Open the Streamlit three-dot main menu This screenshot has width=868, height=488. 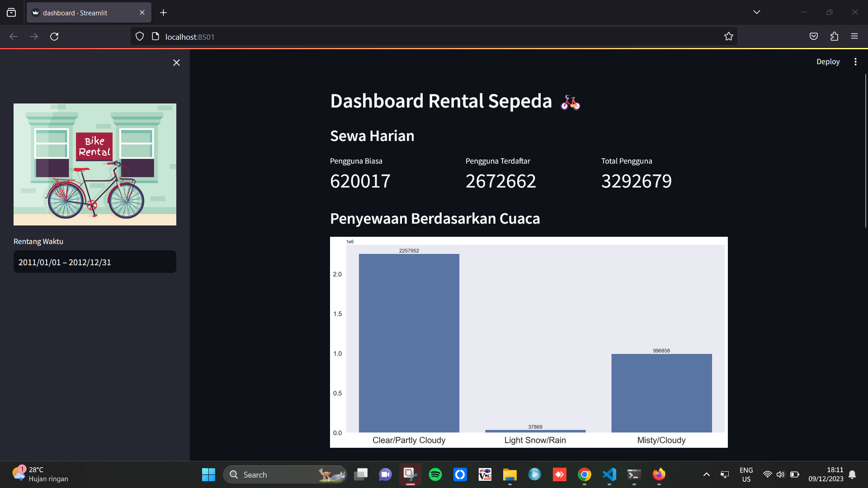tap(855, 62)
